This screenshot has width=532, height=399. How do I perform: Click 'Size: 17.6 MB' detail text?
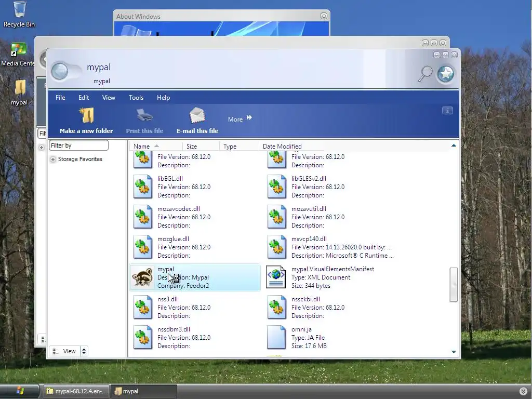[309, 346]
